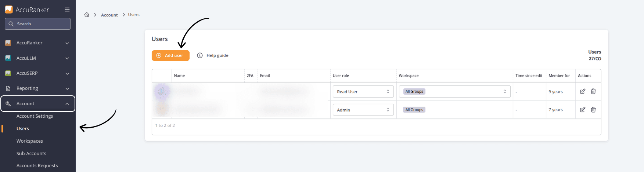Click the Users 27 count indicator
The width and height of the screenshot is (644, 172).
595,55
